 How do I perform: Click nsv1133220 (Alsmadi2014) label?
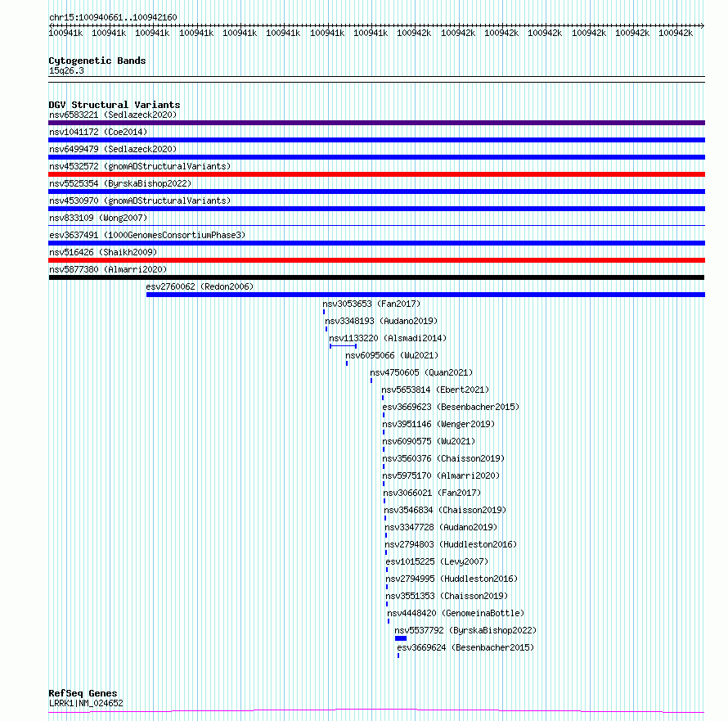(x=388, y=338)
